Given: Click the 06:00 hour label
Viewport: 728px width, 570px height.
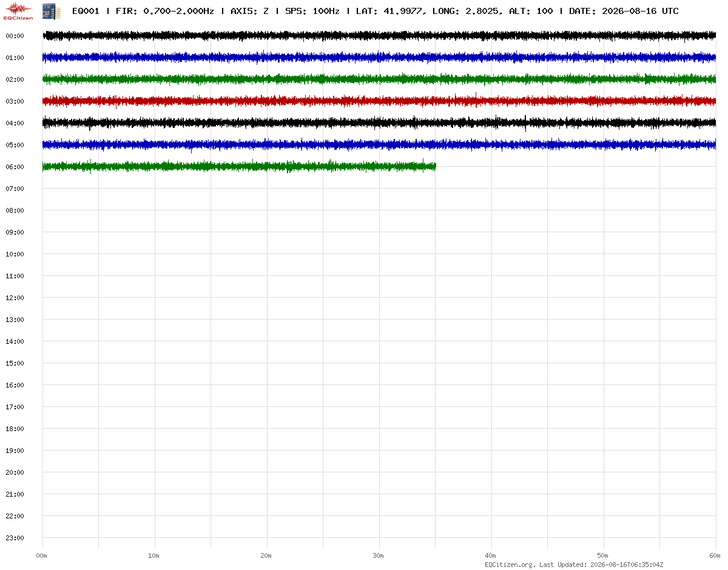Looking at the screenshot, I should 15,167.
